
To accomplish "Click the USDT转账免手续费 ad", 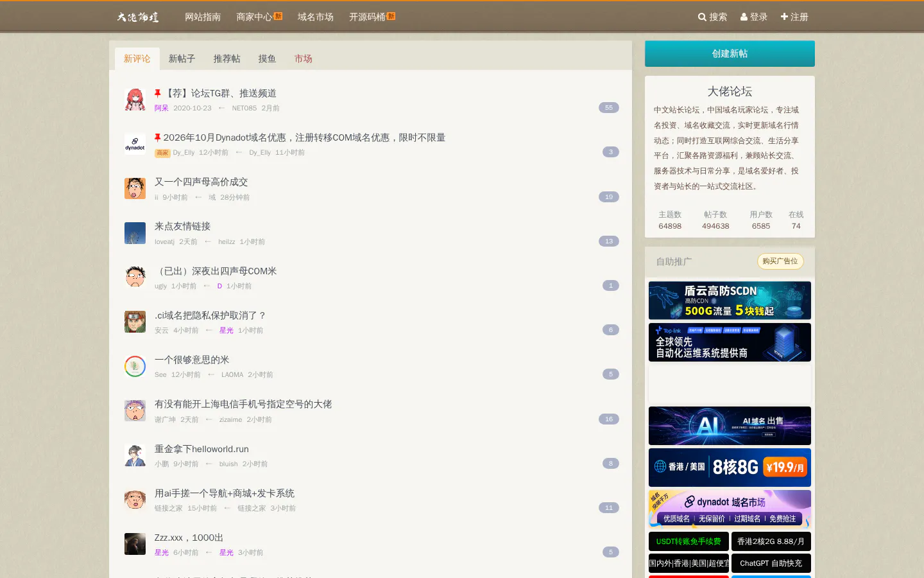I will [x=689, y=541].
